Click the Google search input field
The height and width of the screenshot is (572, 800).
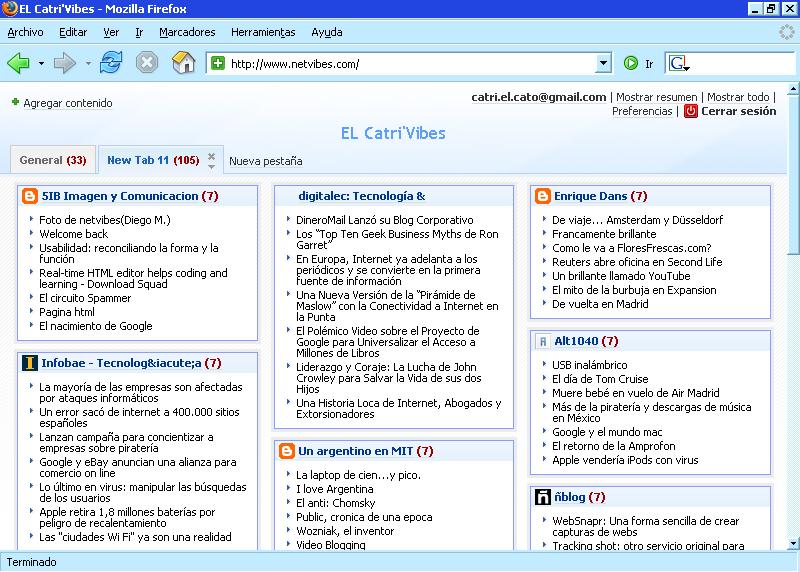[743, 63]
